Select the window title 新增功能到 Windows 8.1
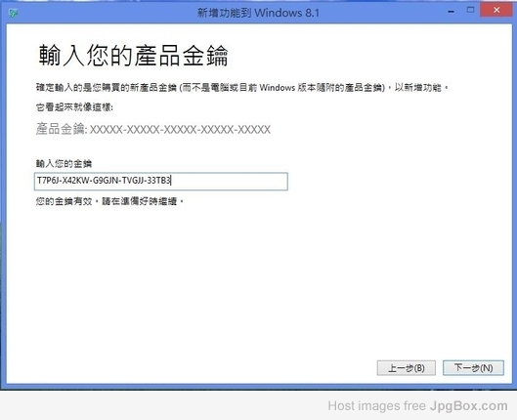 tap(258, 13)
